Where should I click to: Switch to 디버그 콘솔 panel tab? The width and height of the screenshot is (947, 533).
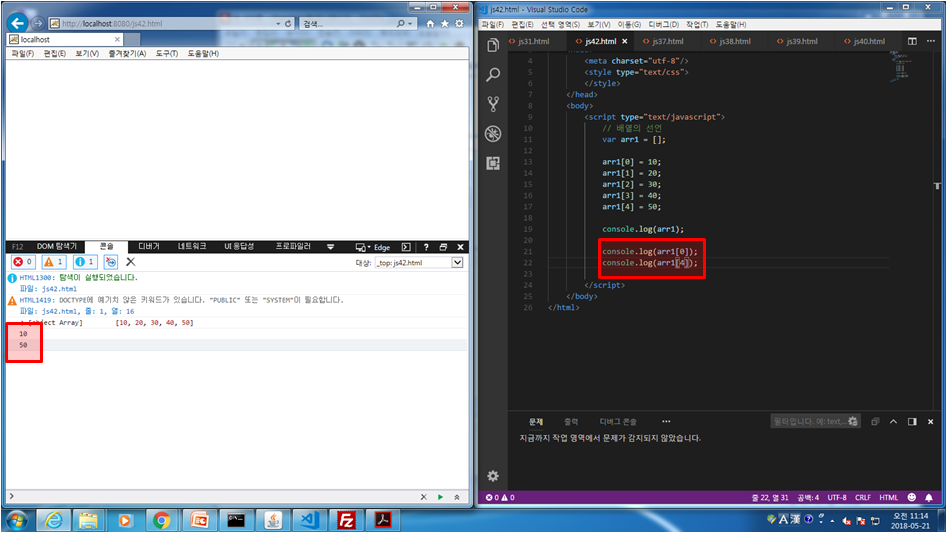618,421
